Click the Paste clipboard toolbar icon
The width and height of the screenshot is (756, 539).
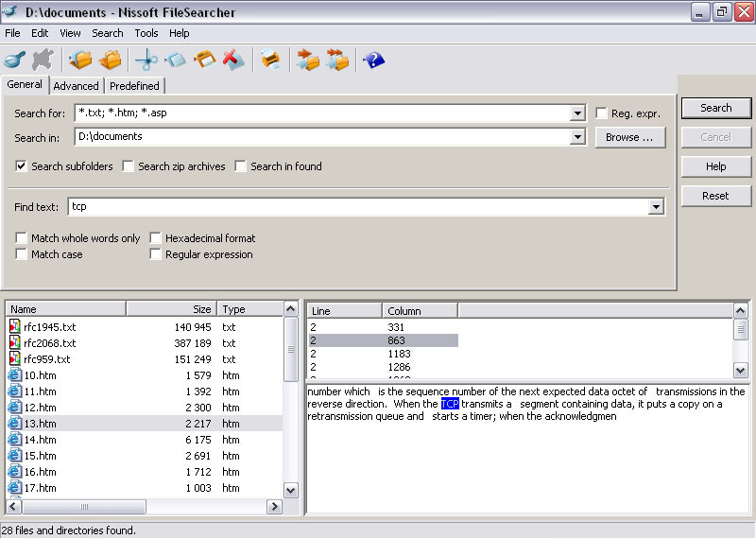(x=205, y=60)
